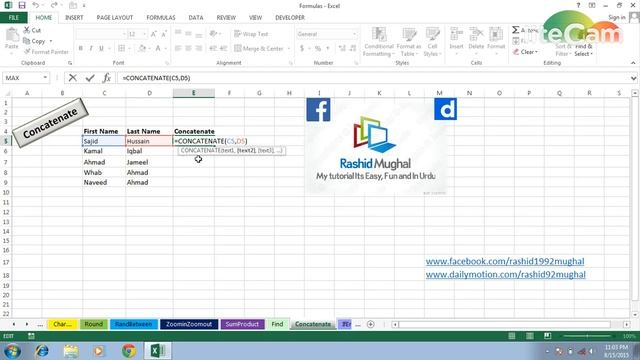The height and width of the screenshot is (360, 640).
Task: Open Name Box dropdown showing MAX
Action: (45, 78)
